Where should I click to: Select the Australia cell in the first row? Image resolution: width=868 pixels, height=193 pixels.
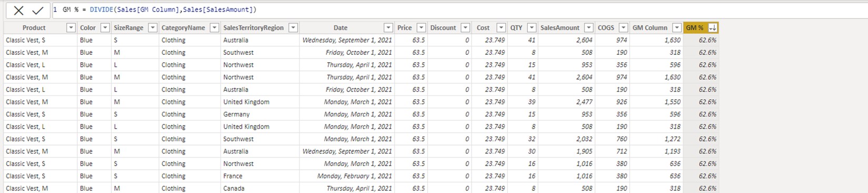[x=235, y=40]
